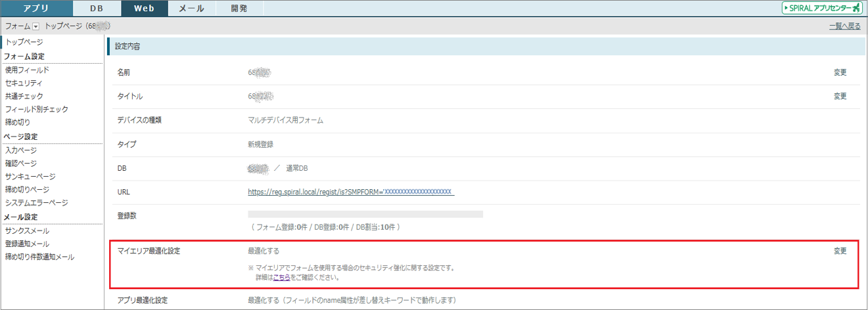Image resolution: width=868 pixels, height=310 pixels.
Task: Open the こちら details link
Action: (282, 278)
